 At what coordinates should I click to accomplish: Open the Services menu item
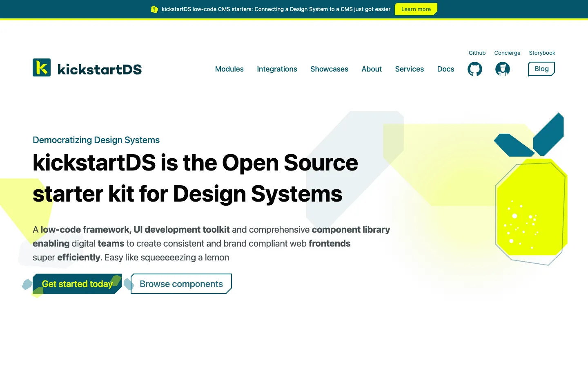(x=410, y=69)
